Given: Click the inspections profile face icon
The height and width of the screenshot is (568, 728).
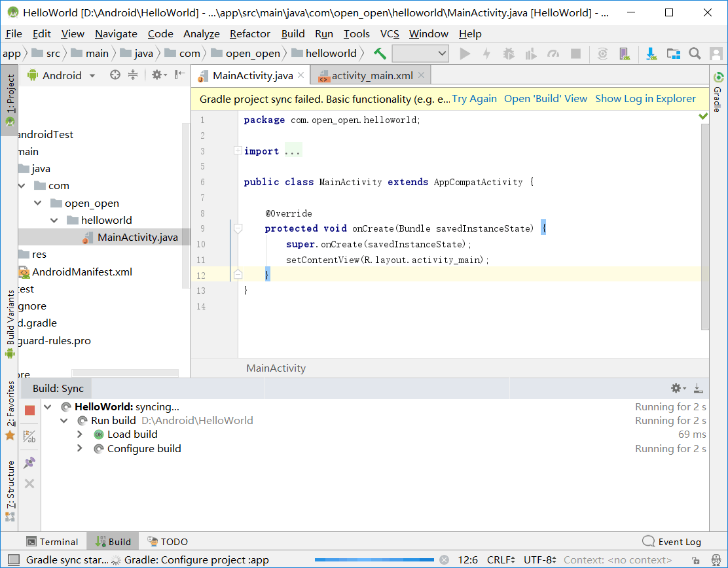Looking at the screenshot, I should pos(716,560).
